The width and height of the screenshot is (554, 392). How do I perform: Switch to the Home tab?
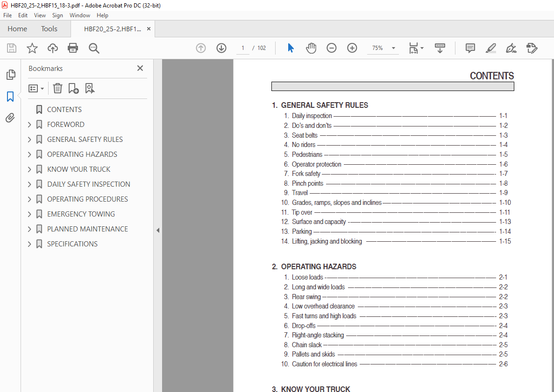[x=17, y=29]
